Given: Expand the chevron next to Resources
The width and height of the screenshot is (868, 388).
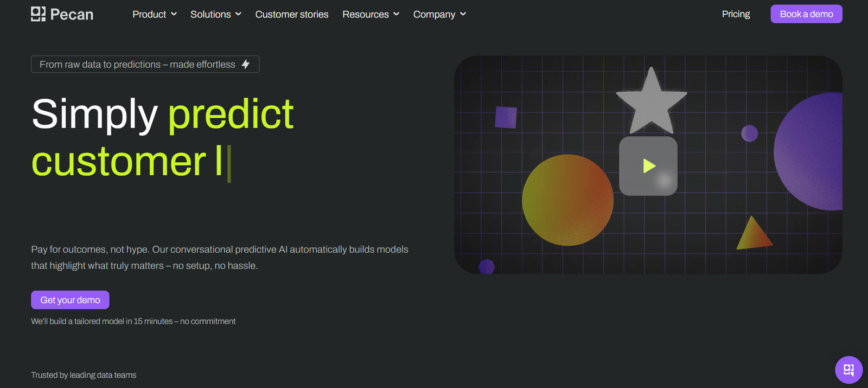Looking at the screenshot, I should (x=397, y=14).
